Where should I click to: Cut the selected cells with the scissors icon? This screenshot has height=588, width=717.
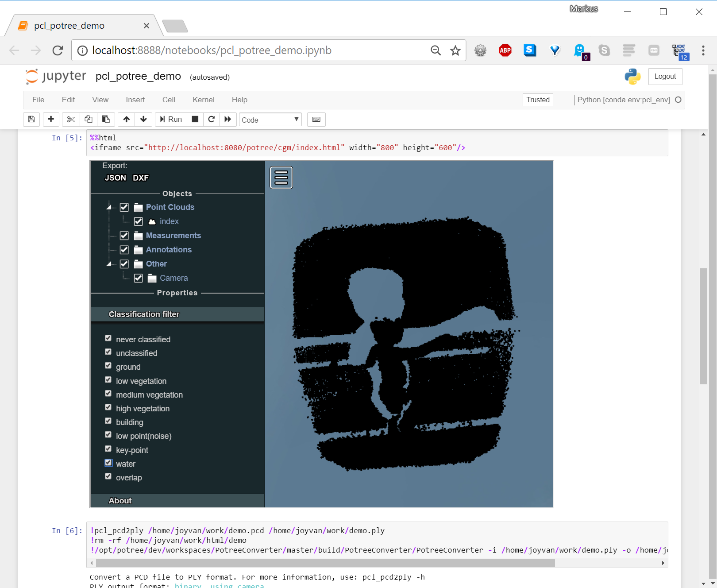71,120
